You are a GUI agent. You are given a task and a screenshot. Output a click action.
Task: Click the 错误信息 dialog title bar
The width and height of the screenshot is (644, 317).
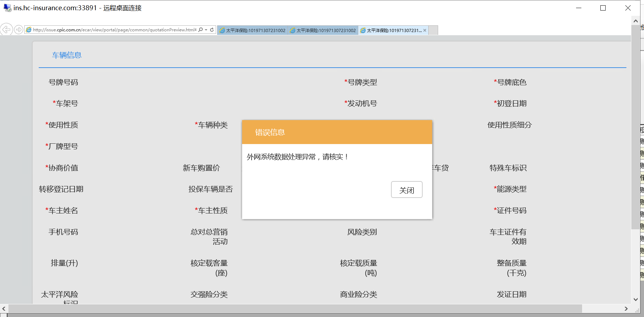pos(337,132)
